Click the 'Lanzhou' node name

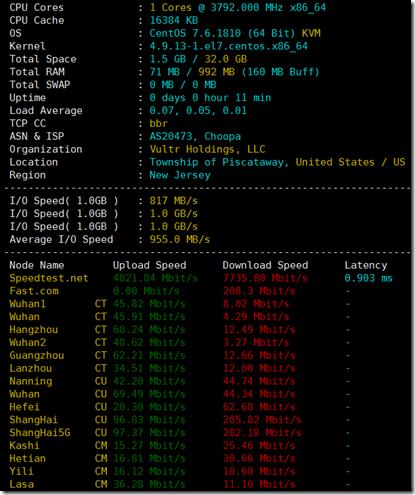(31, 368)
